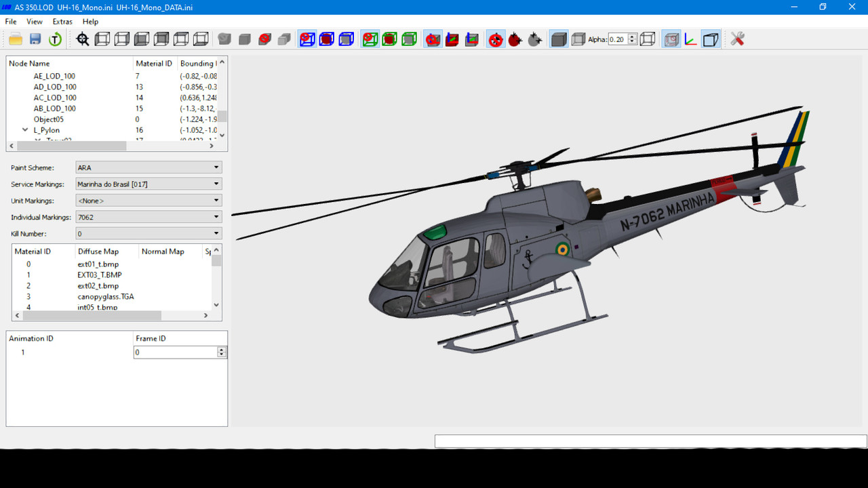Select the cube view with back face shaded
868x488 pixels.
pyautogui.click(x=161, y=39)
